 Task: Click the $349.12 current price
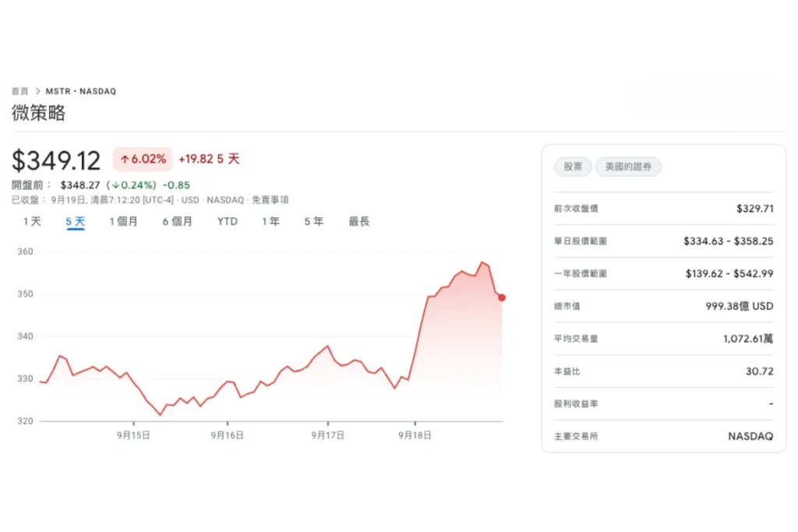56,160
